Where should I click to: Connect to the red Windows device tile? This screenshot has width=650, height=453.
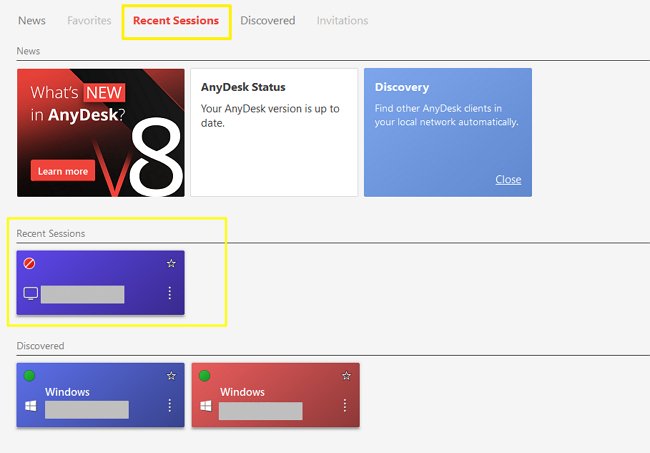click(x=276, y=395)
